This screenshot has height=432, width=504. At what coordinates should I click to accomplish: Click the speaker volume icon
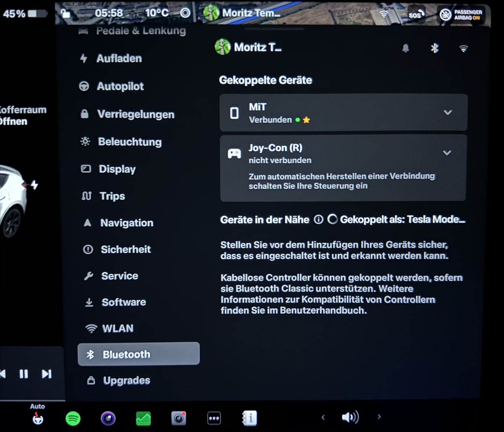(x=350, y=417)
